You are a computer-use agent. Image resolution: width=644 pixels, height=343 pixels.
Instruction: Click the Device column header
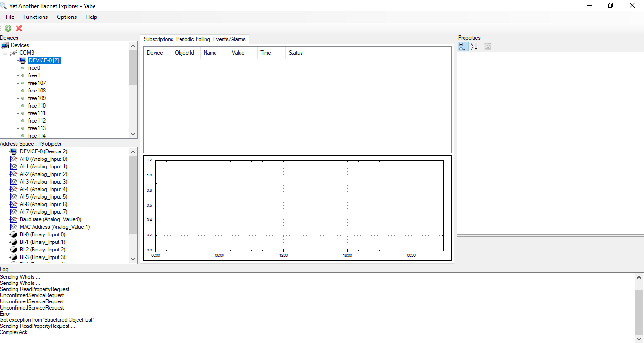click(x=155, y=52)
